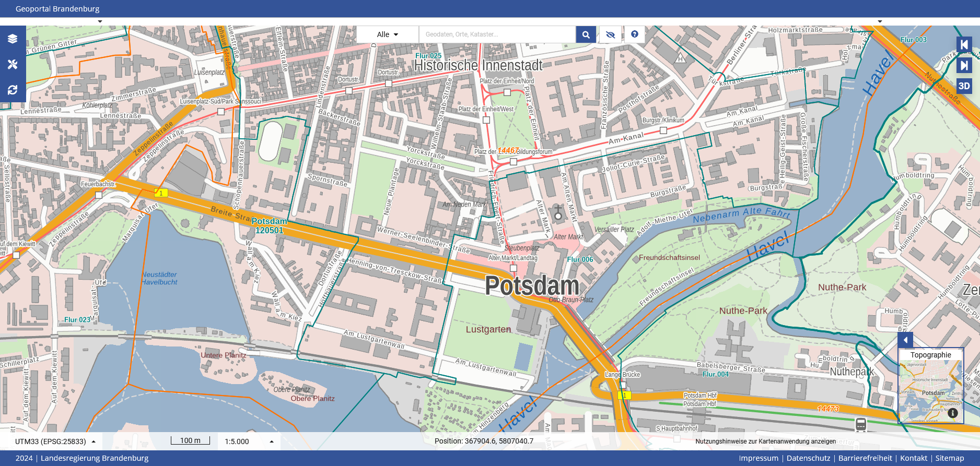980x466 pixels.
Task: Open the map tools wrench icon
Action: click(x=13, y=64)
